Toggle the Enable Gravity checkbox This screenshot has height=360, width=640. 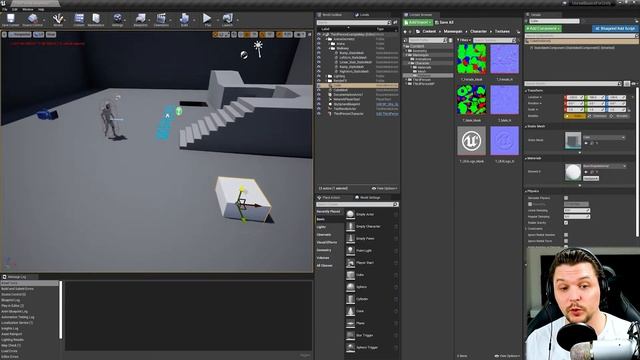(x=566, y=223)
